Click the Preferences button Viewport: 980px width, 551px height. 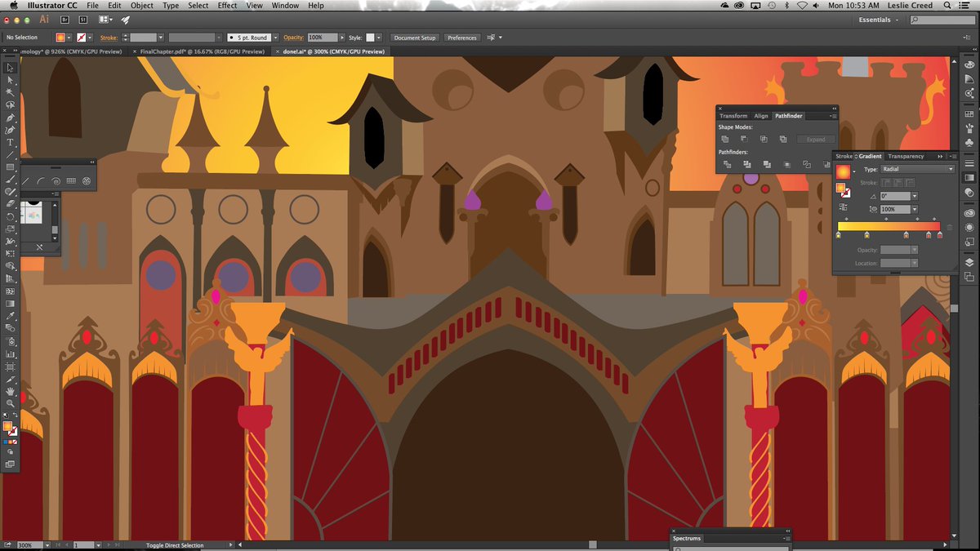pos(461,38)
